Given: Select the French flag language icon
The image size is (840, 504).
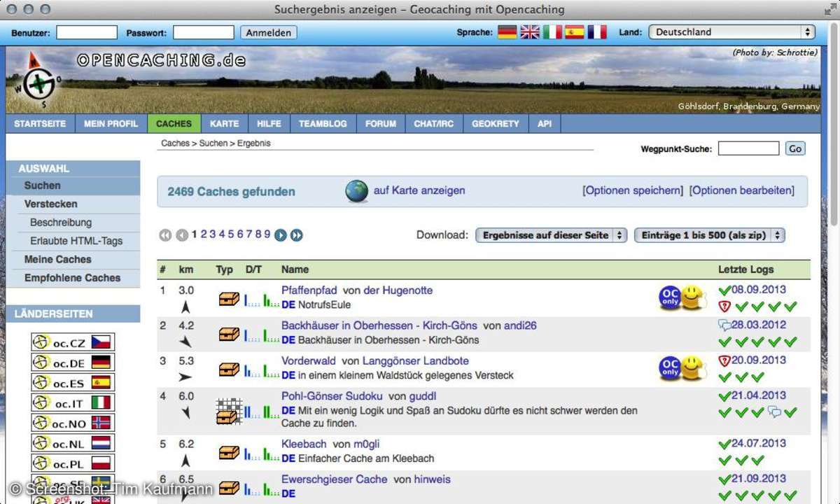Looking at the screenshot, I should 597,32.
